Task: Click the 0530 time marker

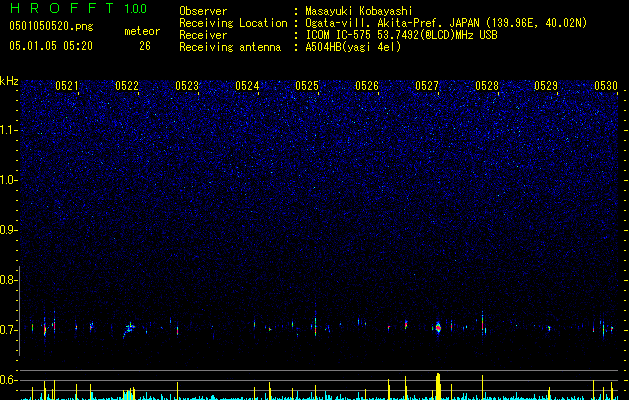Action: click(606, 85)
